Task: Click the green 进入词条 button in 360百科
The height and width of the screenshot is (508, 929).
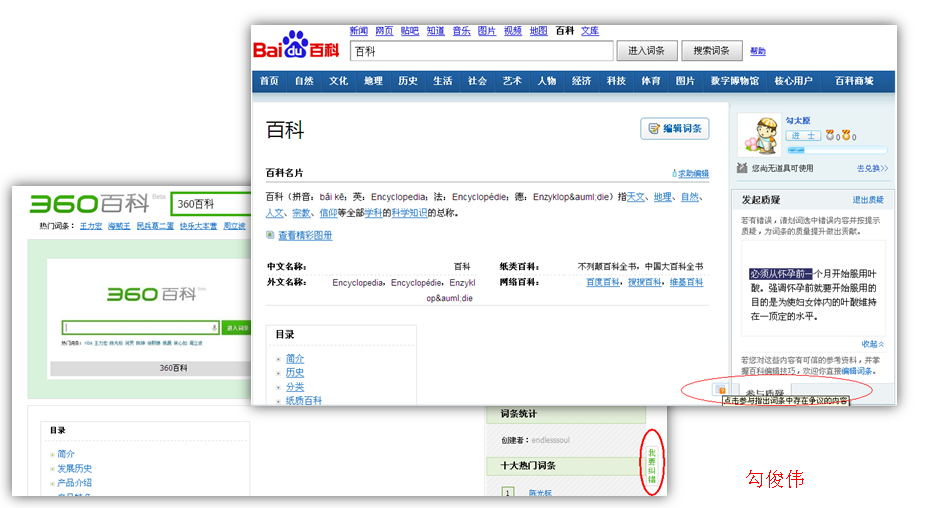Action: click(236, 328)
